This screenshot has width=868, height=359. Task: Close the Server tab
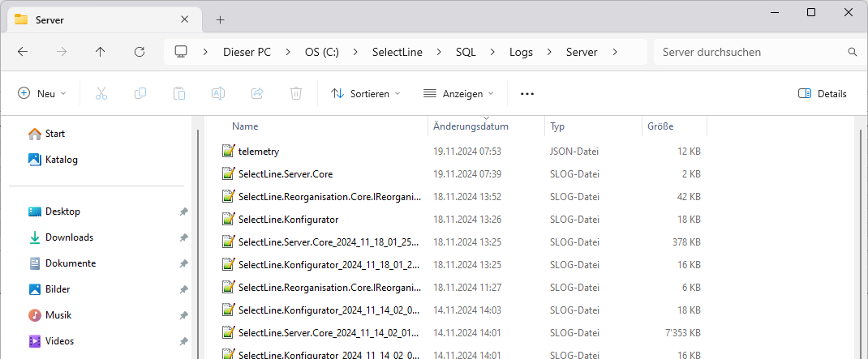pyautogui.click(x=185, y=19)
